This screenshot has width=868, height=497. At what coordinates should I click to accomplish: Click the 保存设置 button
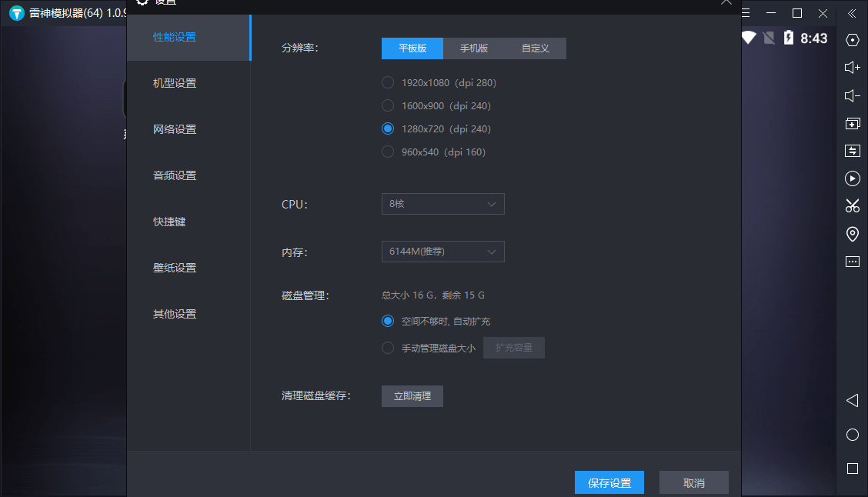[609, 483]
